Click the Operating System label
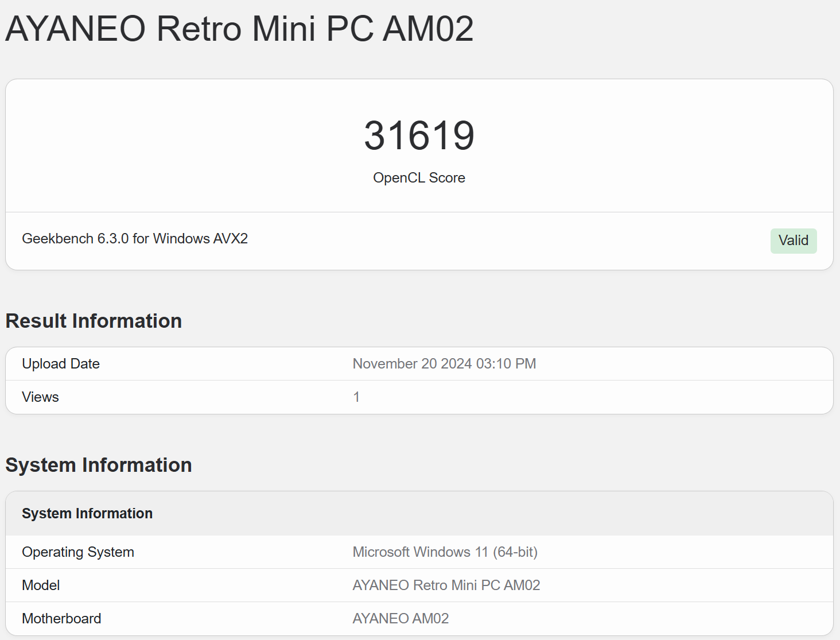 click(x=78, y=552)
